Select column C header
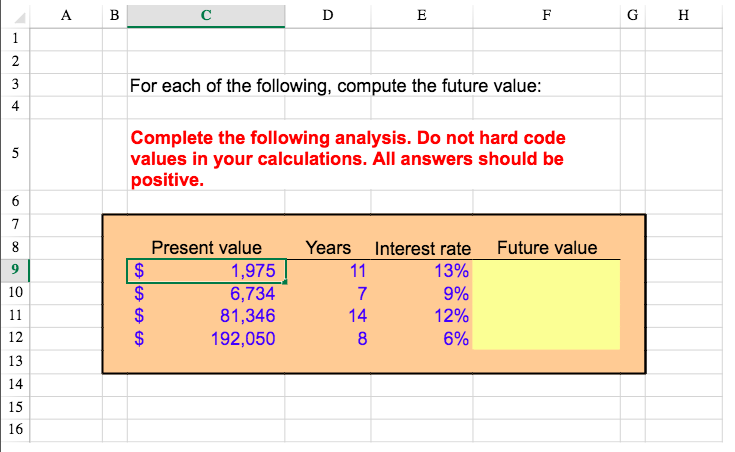 click(x=206, y=15)
